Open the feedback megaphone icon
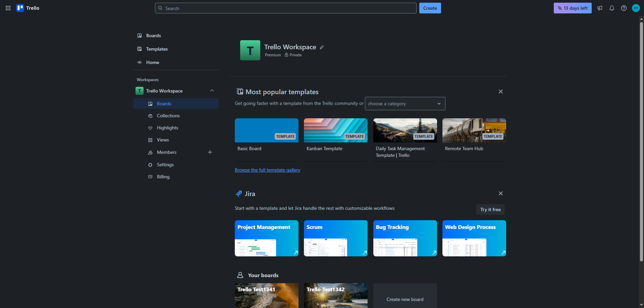 600,8
